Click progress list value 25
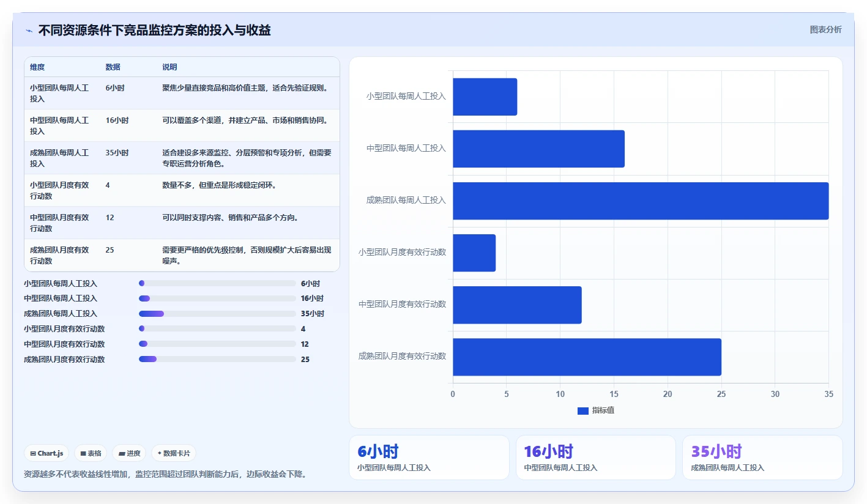The width and height of the screenshot is (867, 504). coord(305,360)
